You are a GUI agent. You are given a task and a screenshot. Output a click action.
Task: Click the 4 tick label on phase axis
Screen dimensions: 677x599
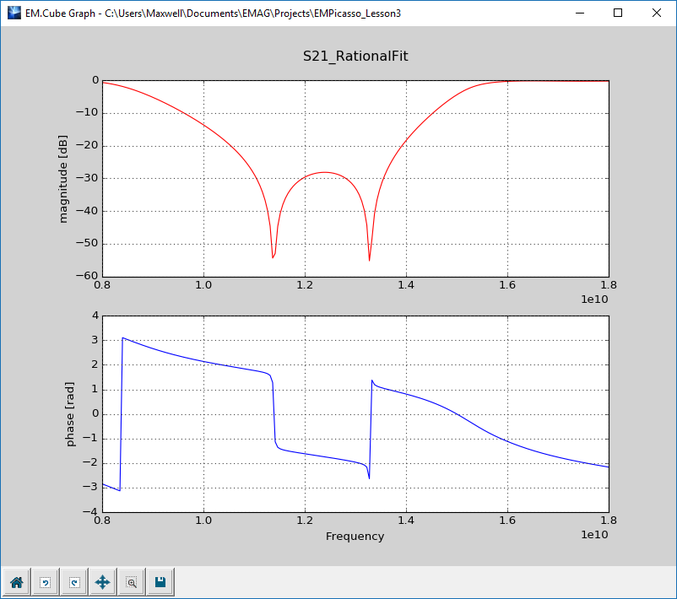(x=95, y=316)
